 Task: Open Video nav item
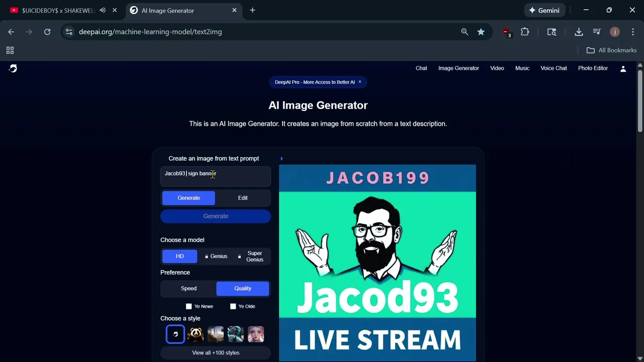pos(497,68)
